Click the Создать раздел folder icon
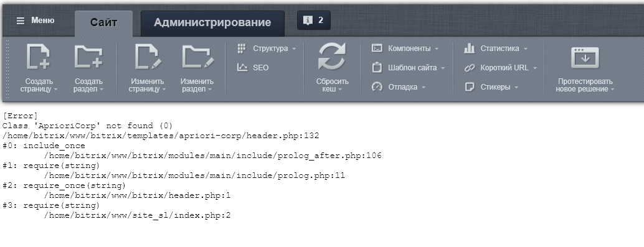 click(x=88, y=57)
